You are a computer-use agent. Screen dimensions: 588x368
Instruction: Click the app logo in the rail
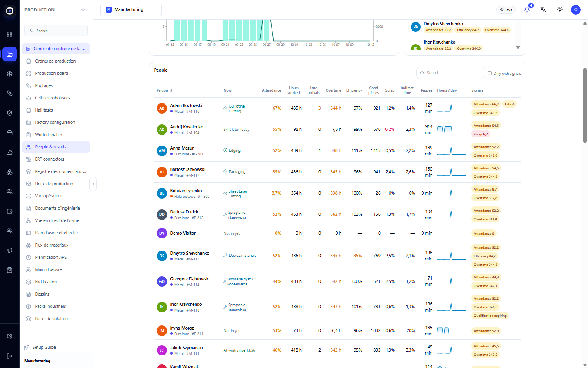point(10,11)
